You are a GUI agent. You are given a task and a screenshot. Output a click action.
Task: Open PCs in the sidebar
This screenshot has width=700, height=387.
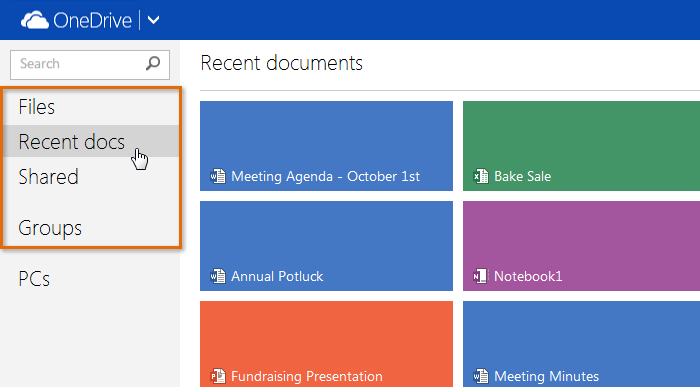pyautogui.click(x=34, y=279)
